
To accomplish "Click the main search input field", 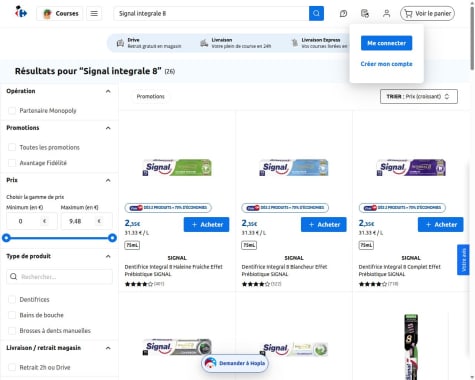I will point(211,13).
